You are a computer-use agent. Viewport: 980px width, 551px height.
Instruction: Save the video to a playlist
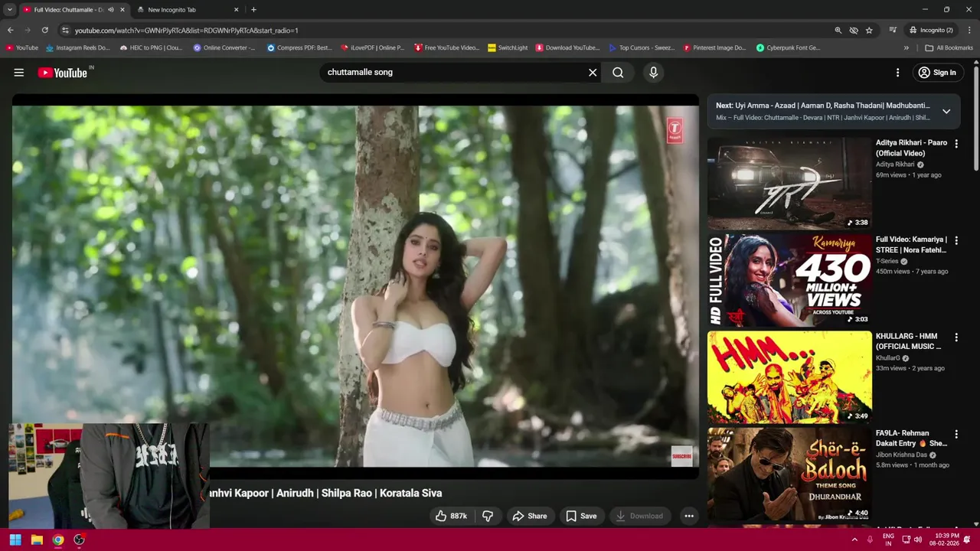[581, 516]
